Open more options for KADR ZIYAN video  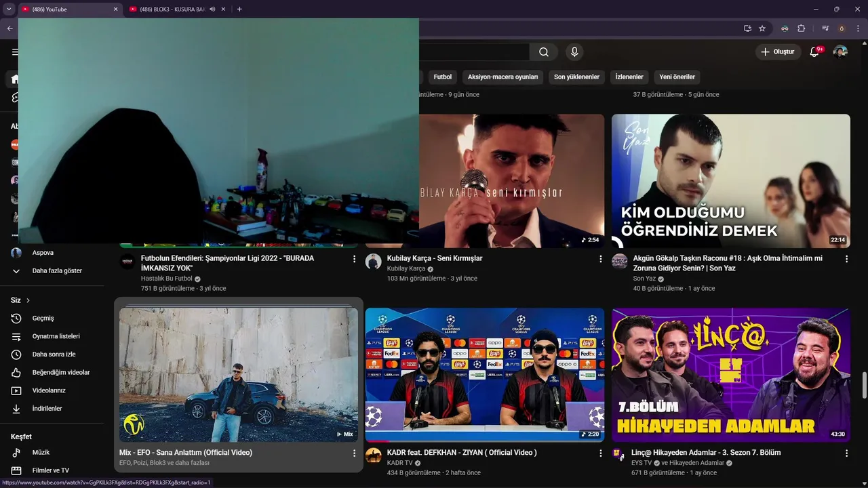click(600, 453)
